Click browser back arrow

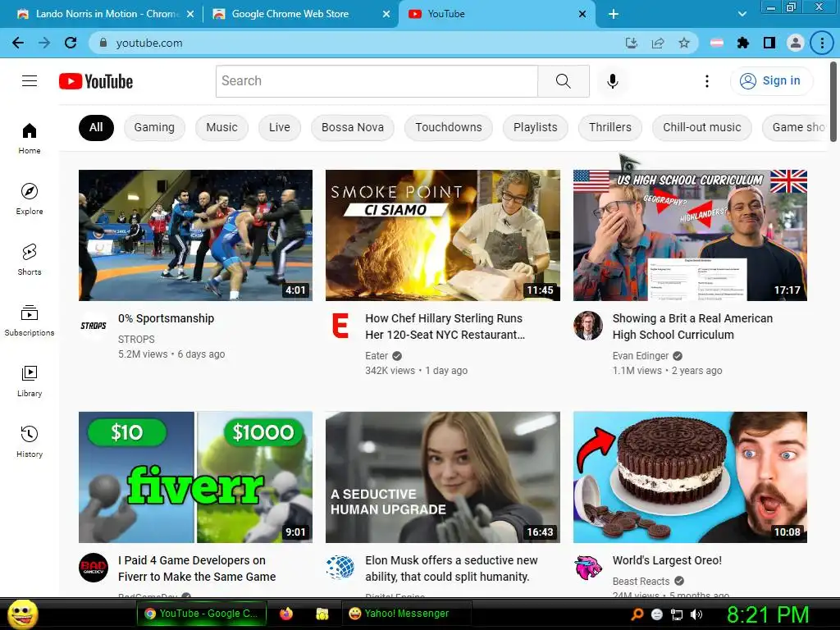pos(18,43)
